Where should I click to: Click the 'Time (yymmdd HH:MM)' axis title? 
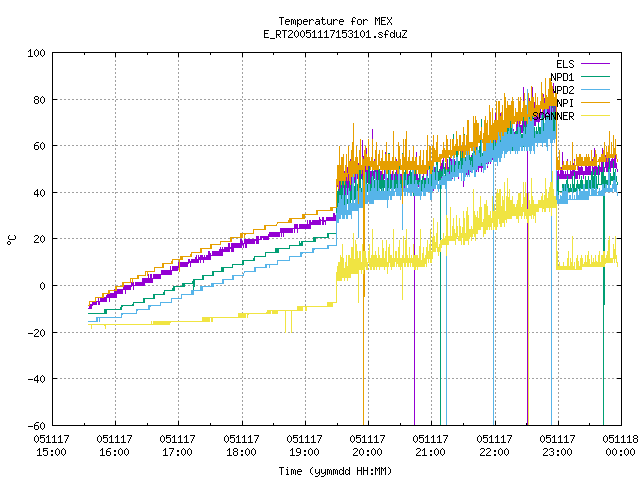pyautogui.click(x=335, y=471)
